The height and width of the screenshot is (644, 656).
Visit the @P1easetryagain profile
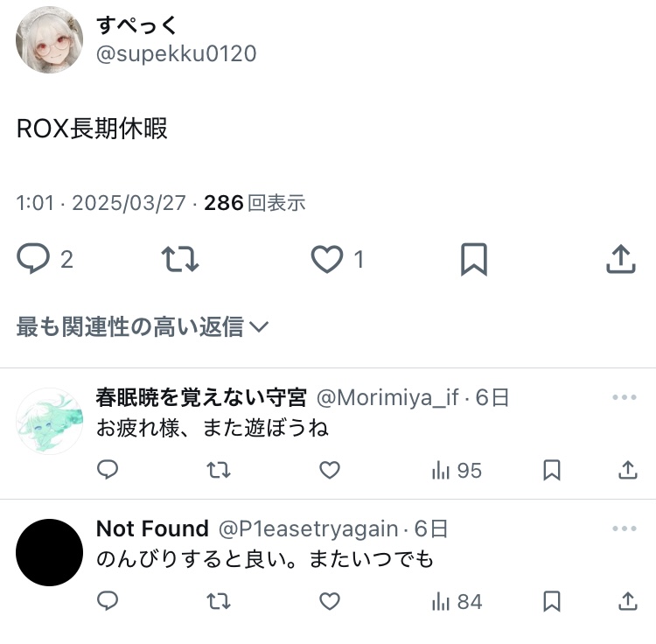click(x=308, y=528)
